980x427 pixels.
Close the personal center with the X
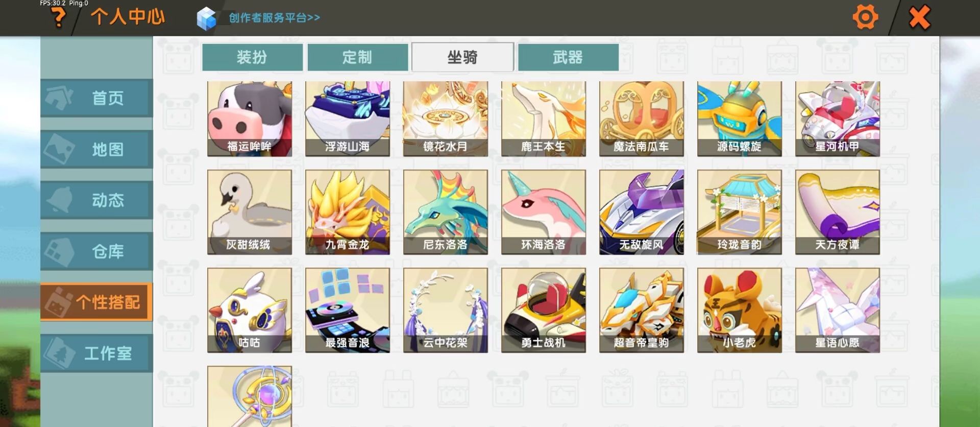point(920,18)
